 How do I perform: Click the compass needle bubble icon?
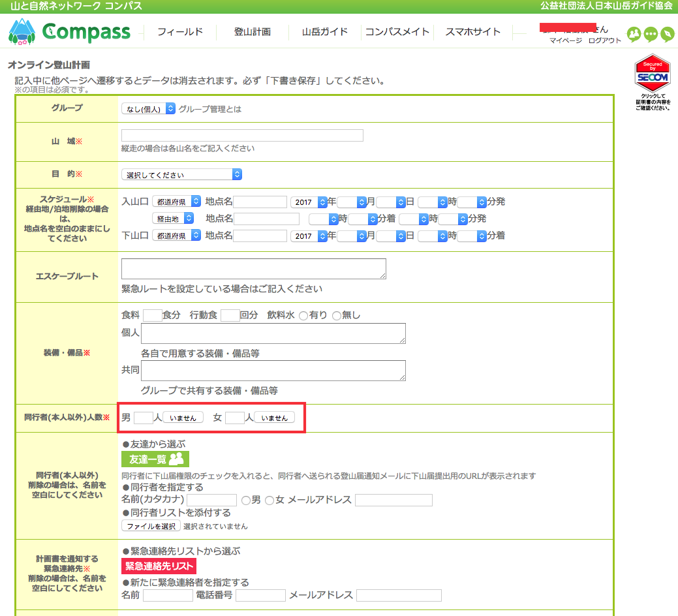click(667, 34)
